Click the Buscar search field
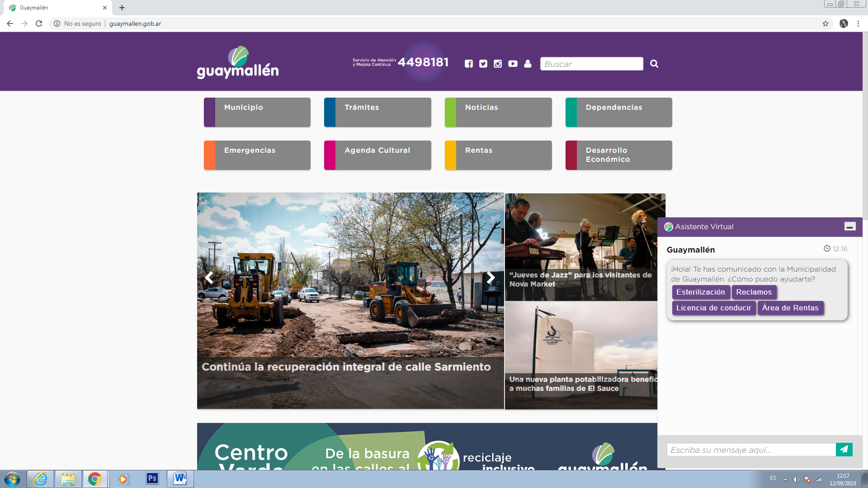This screenshot has height=488, width=868. (x=591, y=64)
